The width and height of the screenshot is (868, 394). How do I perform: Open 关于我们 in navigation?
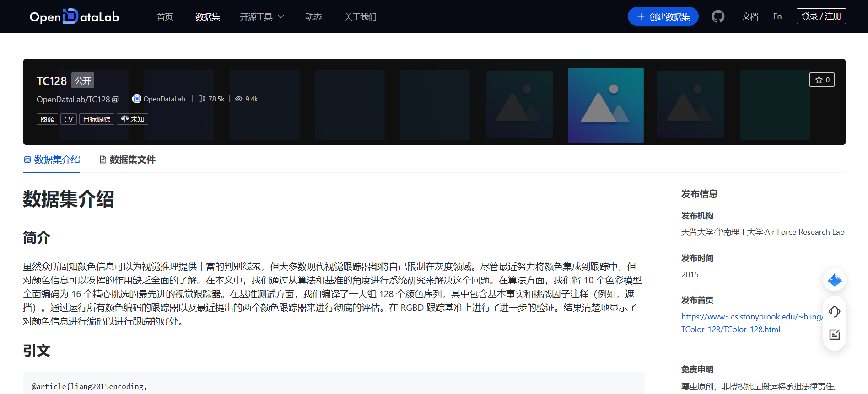(x=360, y=16)
